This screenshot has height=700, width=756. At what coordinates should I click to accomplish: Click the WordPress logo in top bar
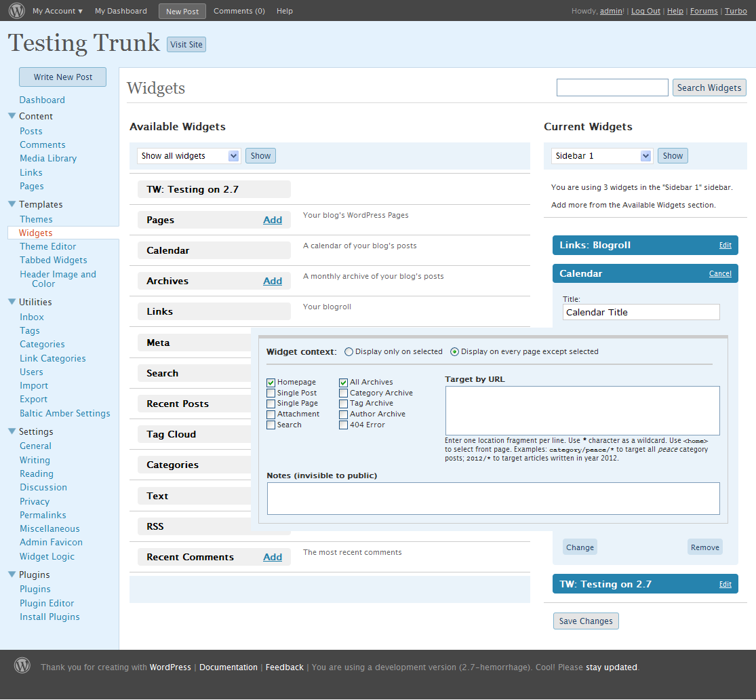point(17,11)
